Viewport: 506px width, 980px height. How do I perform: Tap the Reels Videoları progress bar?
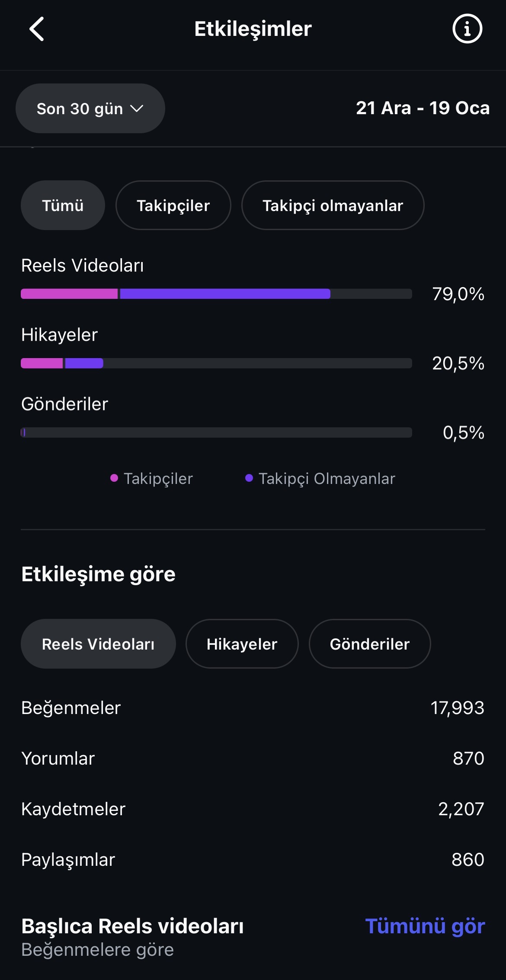(x=216, y=294)
